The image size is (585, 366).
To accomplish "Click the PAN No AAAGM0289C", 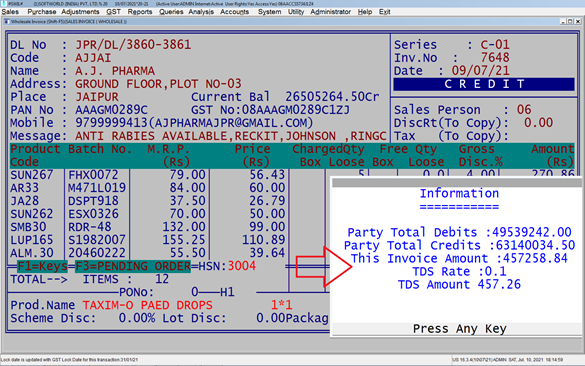I will (111, 110).
